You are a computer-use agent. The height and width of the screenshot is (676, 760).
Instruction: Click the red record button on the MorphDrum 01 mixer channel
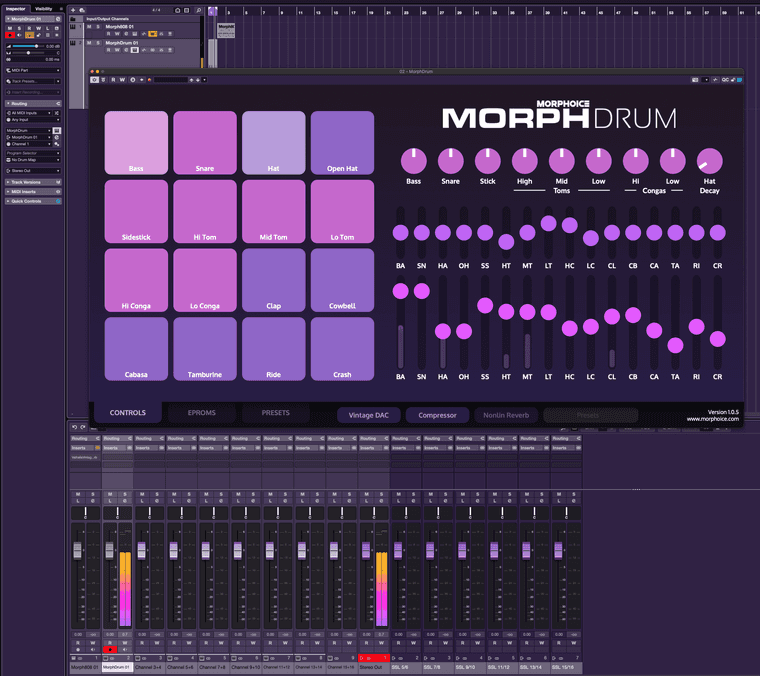tap(110, 649)
